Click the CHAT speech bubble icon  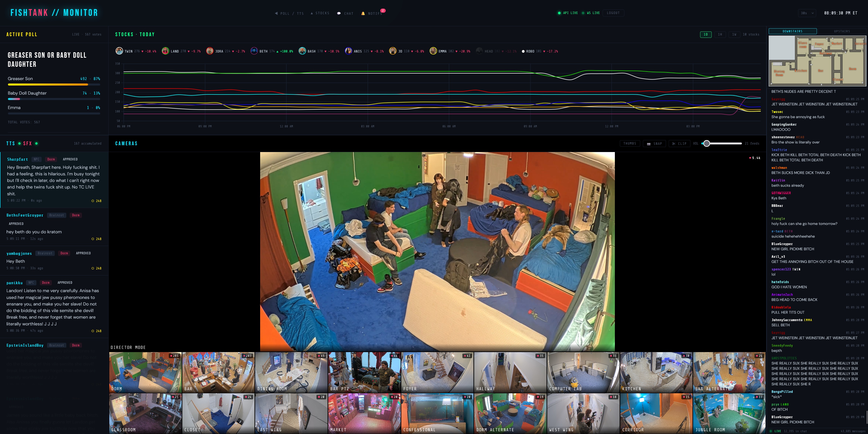pyautogui.click(x=339, y=14)
